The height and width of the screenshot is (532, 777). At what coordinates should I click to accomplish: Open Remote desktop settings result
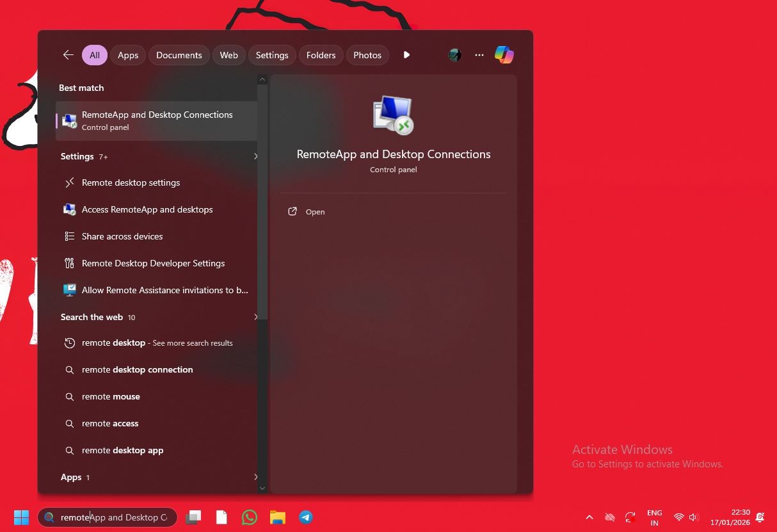(x=131, y=182)
